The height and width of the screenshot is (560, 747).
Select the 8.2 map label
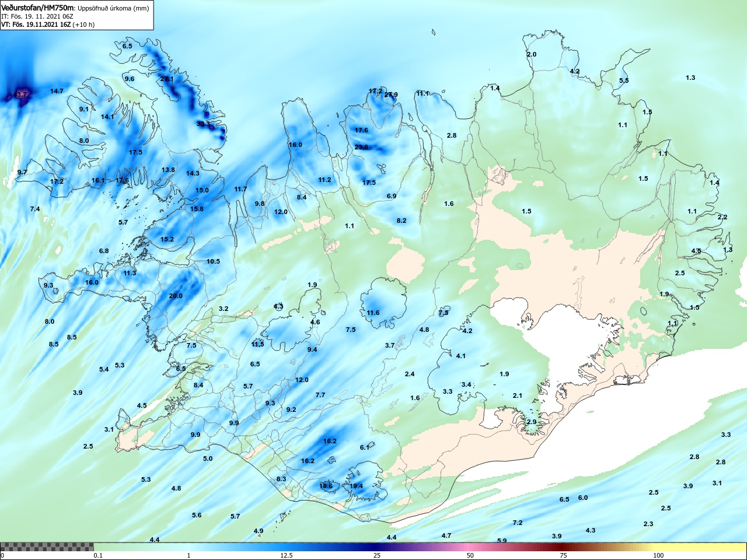click(402, 220)
